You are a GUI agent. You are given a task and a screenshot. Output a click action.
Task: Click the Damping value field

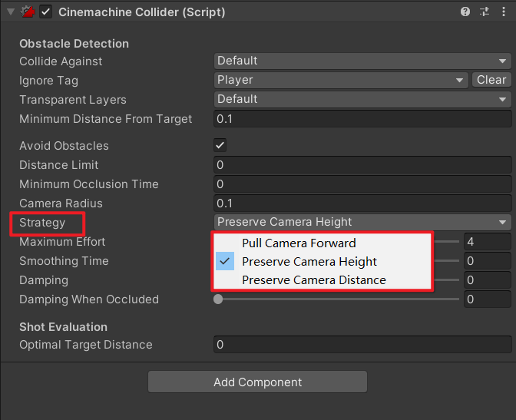pos(488,279)
